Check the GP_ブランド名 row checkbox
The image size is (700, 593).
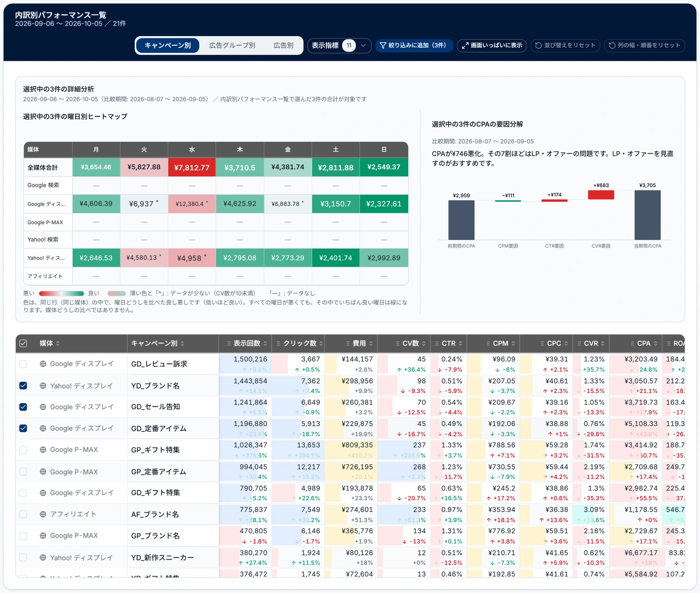[23, 536]
